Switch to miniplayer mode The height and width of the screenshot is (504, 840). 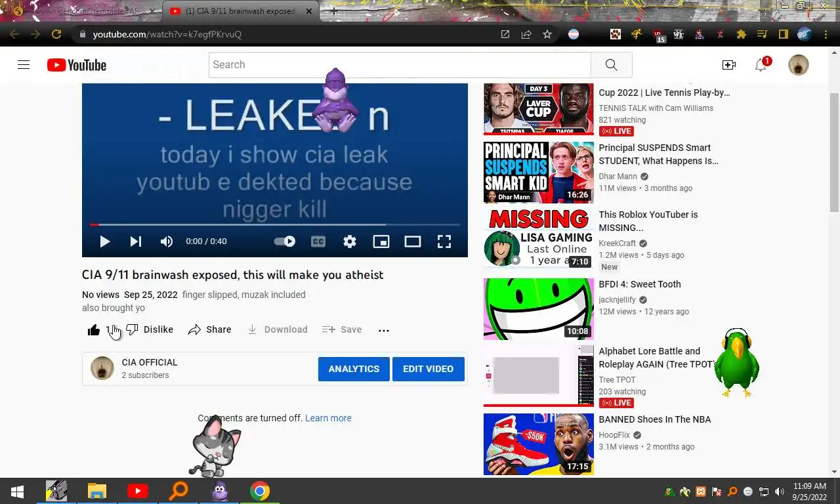point(381,241)
